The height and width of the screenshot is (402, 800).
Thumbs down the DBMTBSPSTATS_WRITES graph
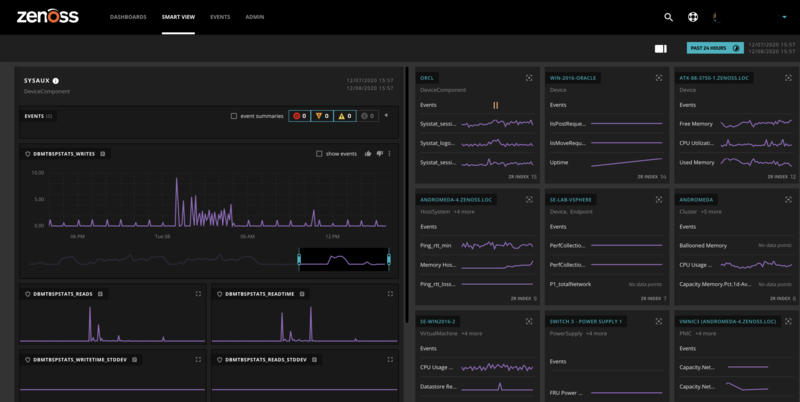click(380, 154)
